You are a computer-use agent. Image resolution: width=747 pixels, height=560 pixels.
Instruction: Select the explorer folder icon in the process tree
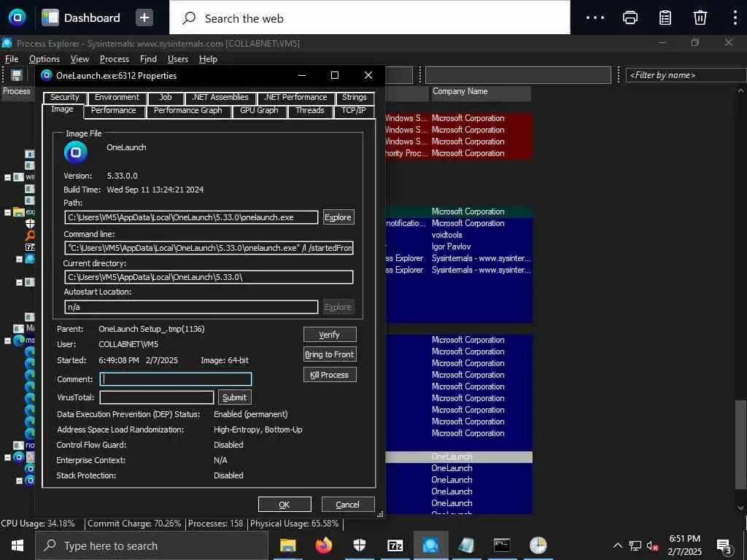pyautogui.click(x=19, y=212)
